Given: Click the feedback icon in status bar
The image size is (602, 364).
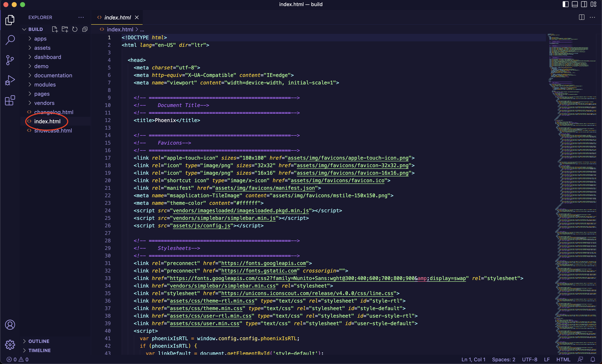Looking at the screenshot, I should coord(580,359).
